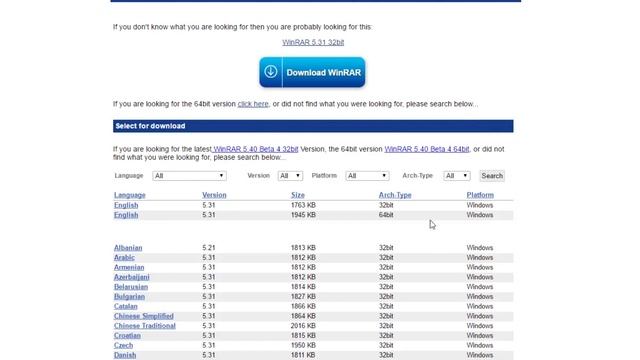Open the Arabic language download link
The image size is (640, 360).
[x=124, y=258]
